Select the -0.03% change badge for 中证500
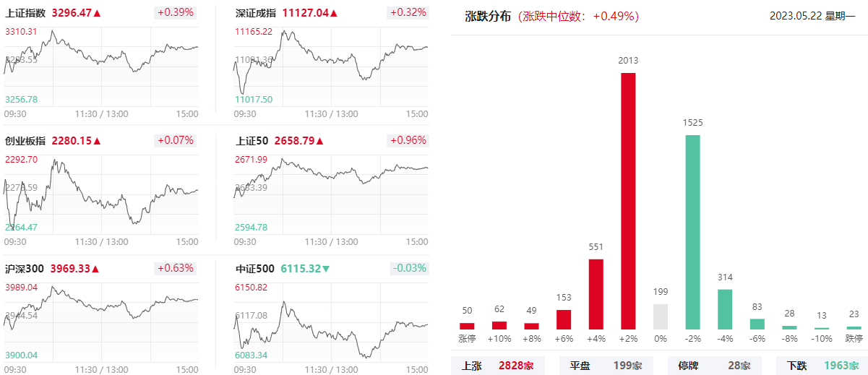 410,269
